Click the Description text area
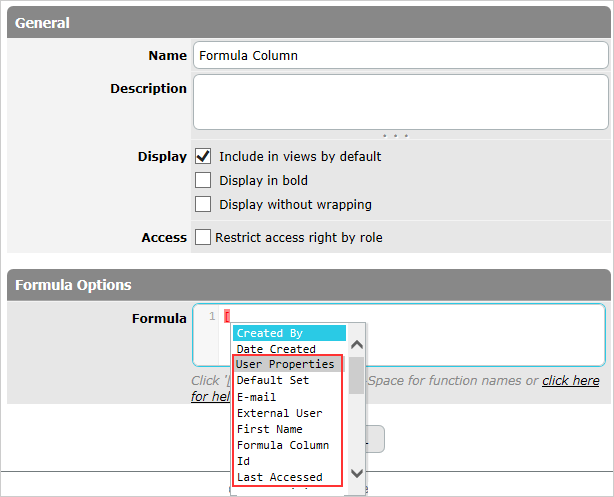This screenshot has height=497, width=614. tap(401, 102)
